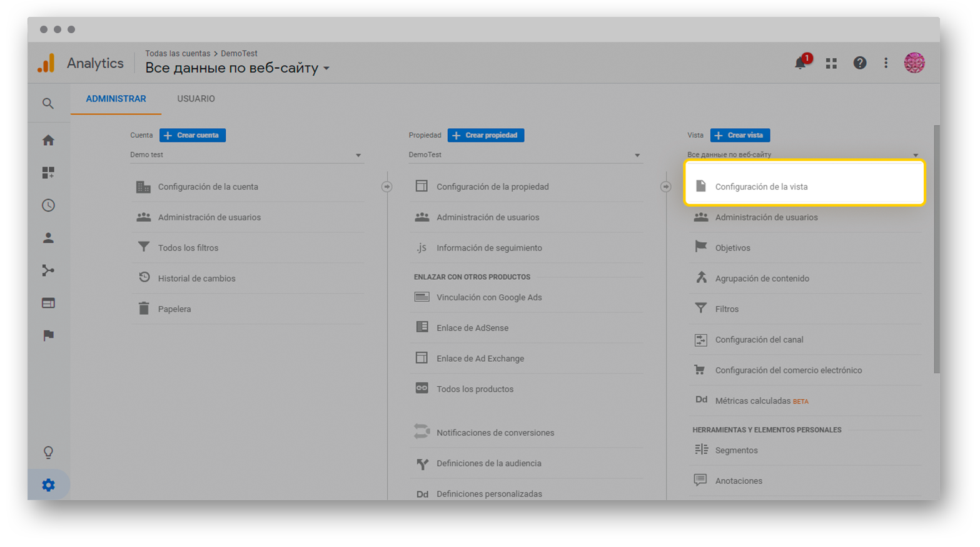The image size is (980, 547).
Task: Open the DemoTest property dropdown
Action: click(x=525, y=155)
